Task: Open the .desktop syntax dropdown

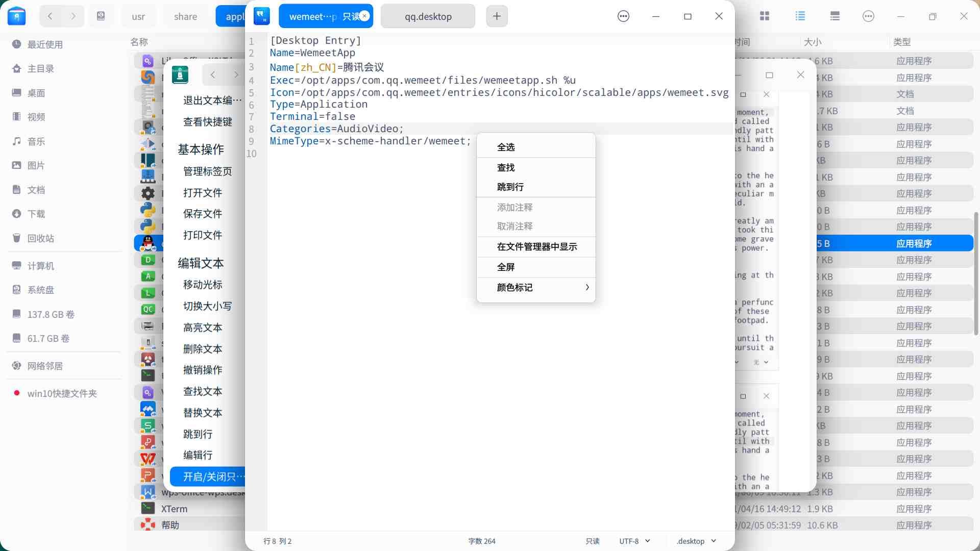Action: tap(696, 541)
